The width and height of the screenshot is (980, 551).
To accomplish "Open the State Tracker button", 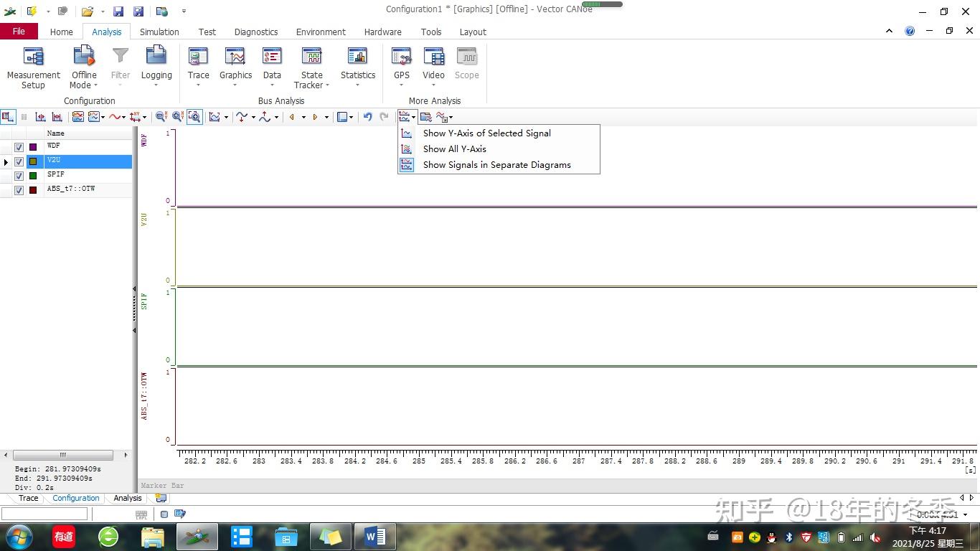I will coord(311,68).
